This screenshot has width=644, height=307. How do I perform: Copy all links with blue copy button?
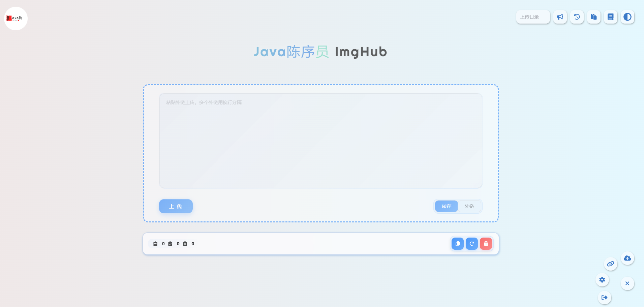(457, 244)
